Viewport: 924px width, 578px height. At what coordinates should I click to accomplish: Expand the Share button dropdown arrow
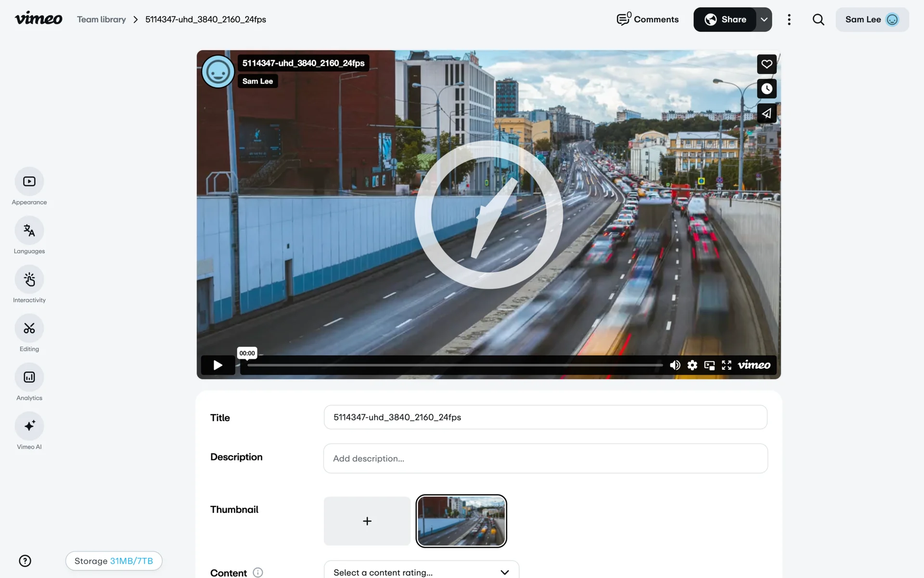click(764, 20)
